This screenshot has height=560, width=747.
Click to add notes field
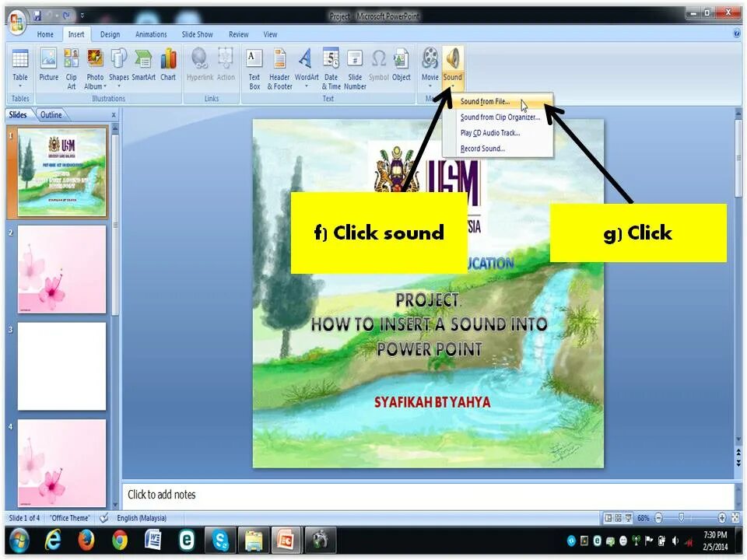[428, 495]
